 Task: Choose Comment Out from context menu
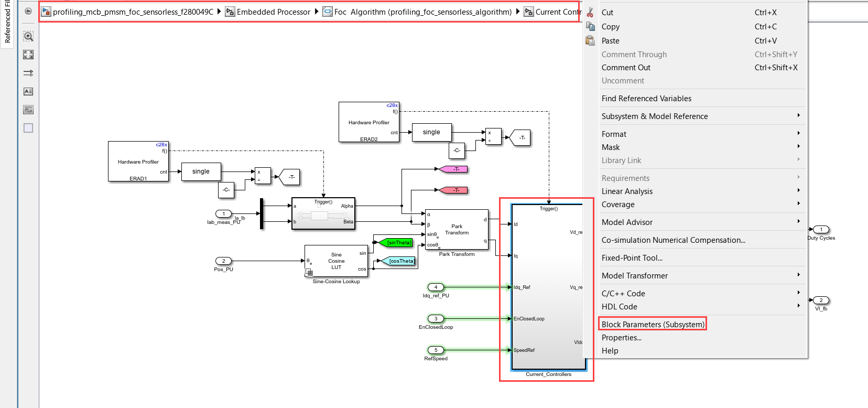(626, 67)
